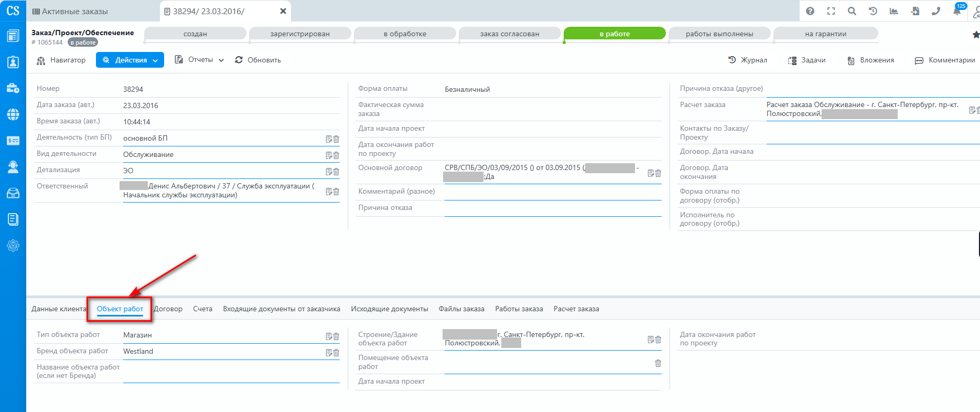The width and height of the screenshot is (980, 412).
Task: Clear the Бренд объекта работ trash icon
Action: point(336,353)
